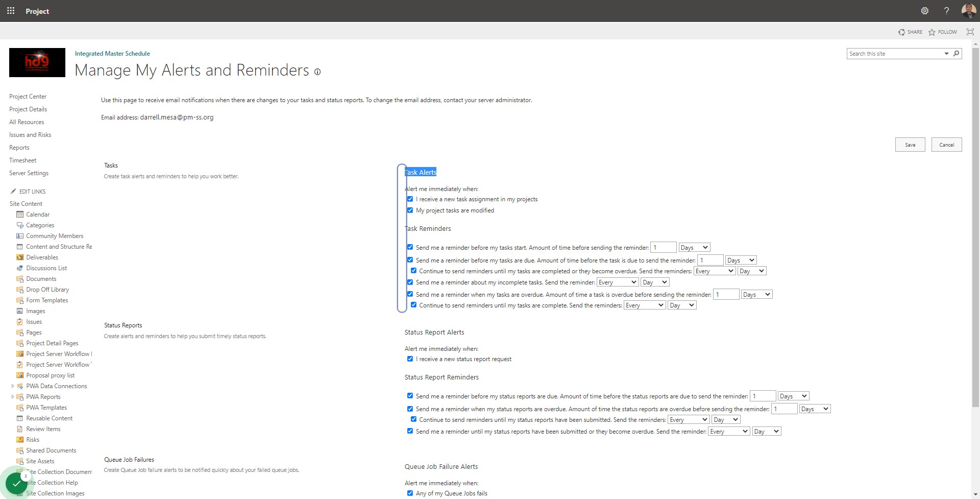This screenshot has width=980, height=499.
Task: Open Days dropdown for tasks overdue reminder
Action: pos(756,294)
